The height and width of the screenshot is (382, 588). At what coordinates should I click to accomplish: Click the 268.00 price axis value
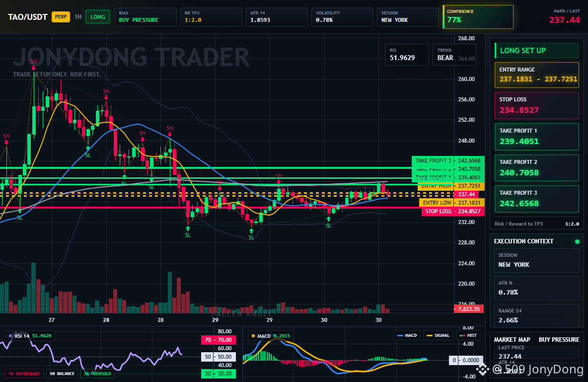point(466,38)
